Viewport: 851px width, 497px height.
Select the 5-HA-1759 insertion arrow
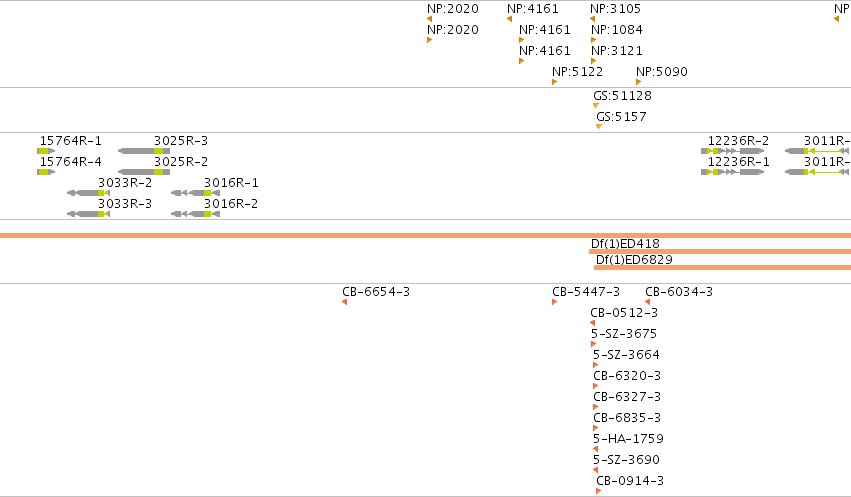click(x=595, y=449)
